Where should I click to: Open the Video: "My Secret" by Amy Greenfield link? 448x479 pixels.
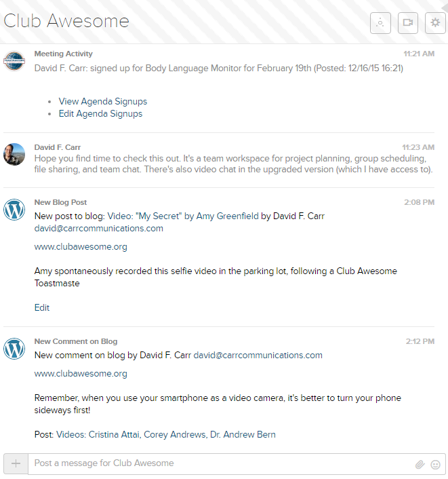pyautogui.click(x=183, y=216)
